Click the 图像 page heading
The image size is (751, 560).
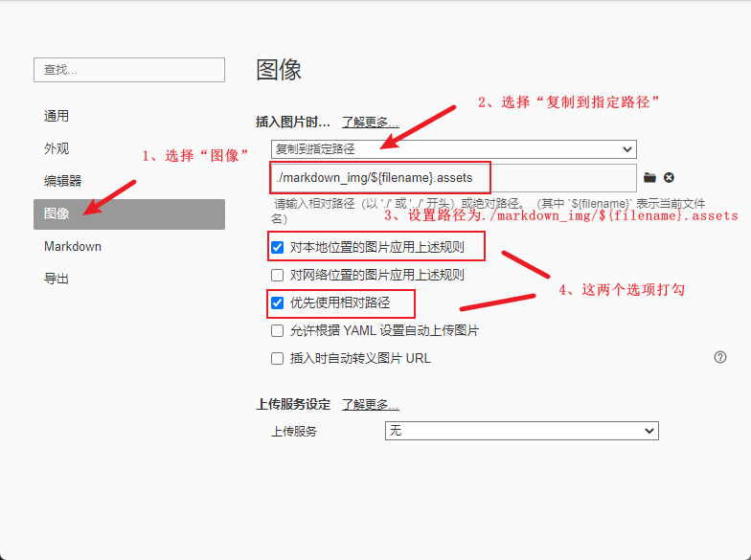click(279, 70)
